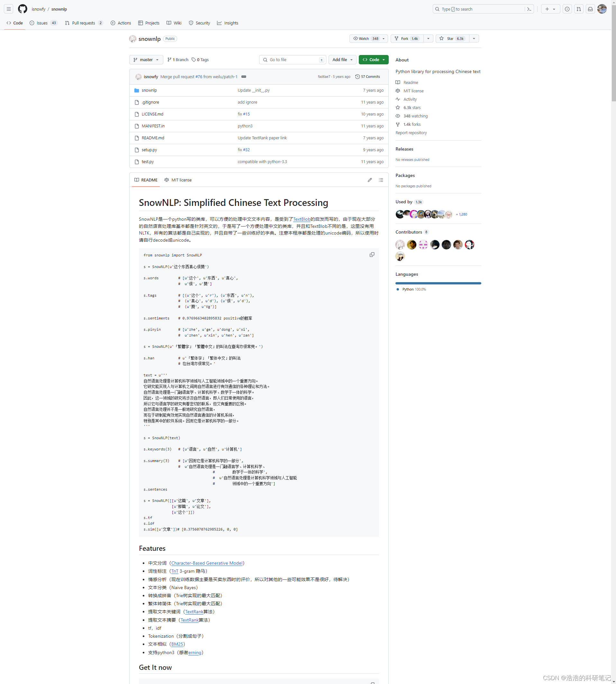Click the page vertical scrollbar thumb
Screen dimensions: 616x684
click(614, 52)
